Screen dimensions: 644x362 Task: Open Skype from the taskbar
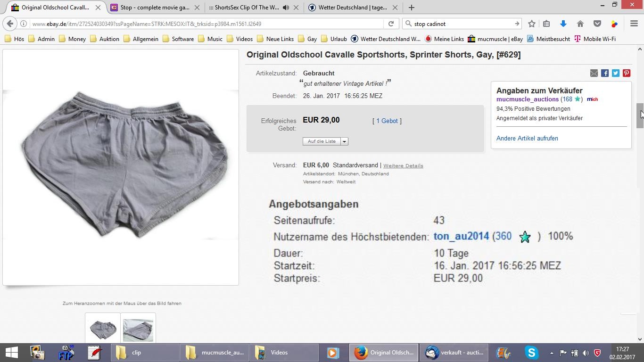coord(531,352)
